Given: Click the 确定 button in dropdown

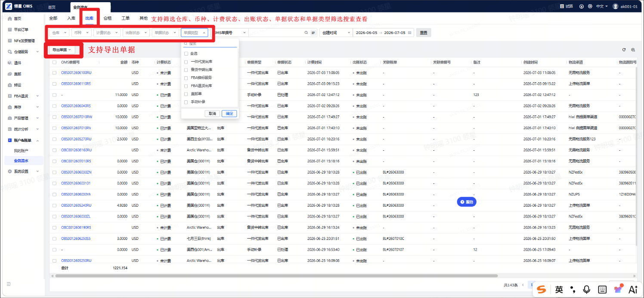Looking at the screenshot, I should coord(229,114).
